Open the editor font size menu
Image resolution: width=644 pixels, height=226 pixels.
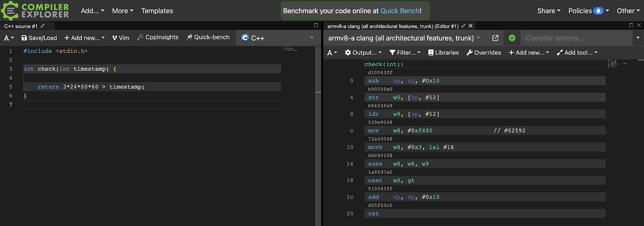(8, 38)
